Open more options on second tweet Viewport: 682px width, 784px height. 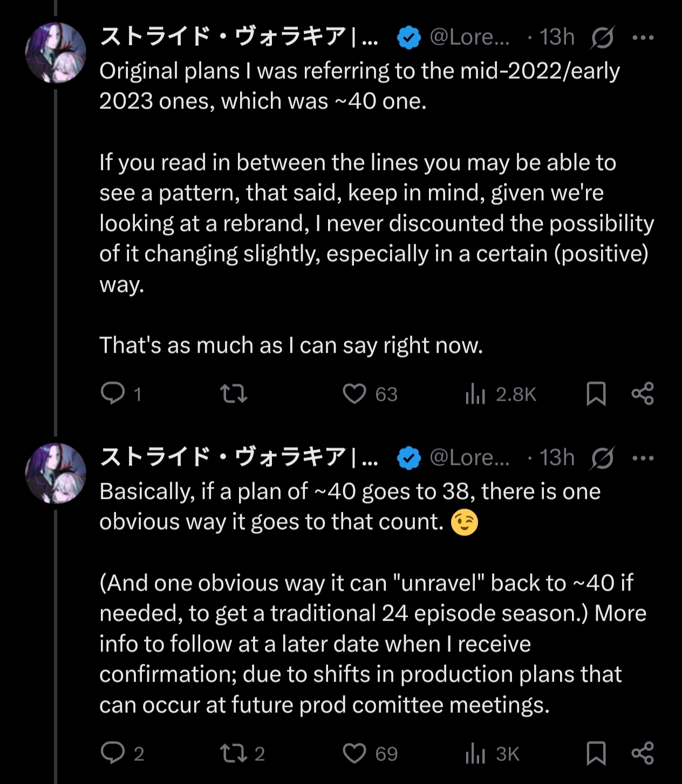(x=643, y=458)
